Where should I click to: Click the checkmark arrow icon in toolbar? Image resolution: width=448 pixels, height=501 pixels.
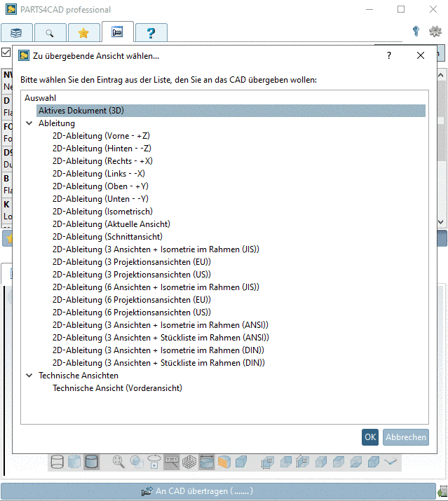pyautogui.click(x=391, y=462)
